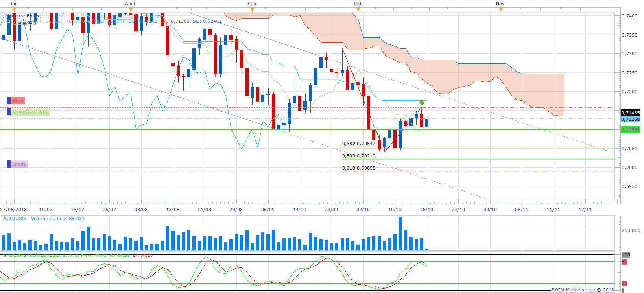This screenshot has height=293, width=644.
Task: Click the Oct month label on the timeline
Action: tap(358, 4)
